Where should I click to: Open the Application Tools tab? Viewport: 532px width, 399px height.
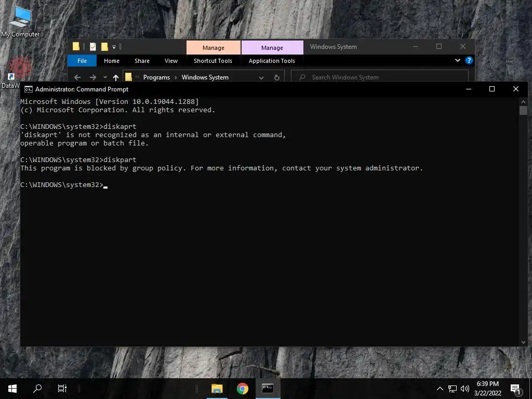coord(272,61)
